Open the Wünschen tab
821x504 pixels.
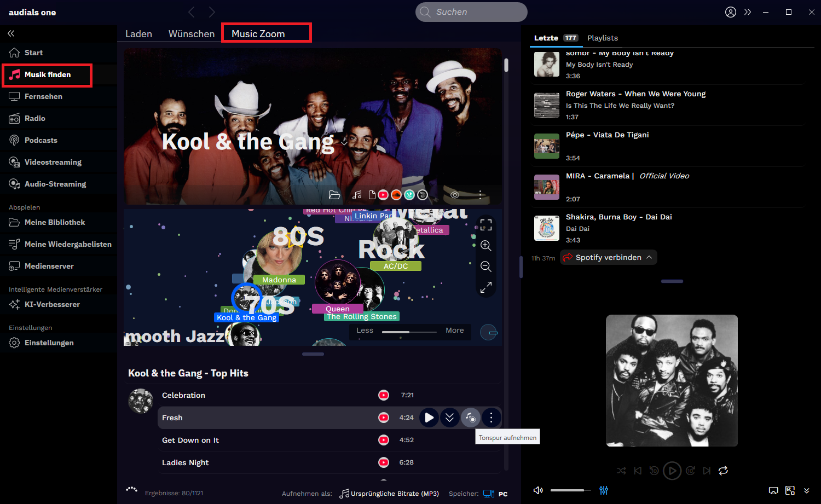click(192, 34)
